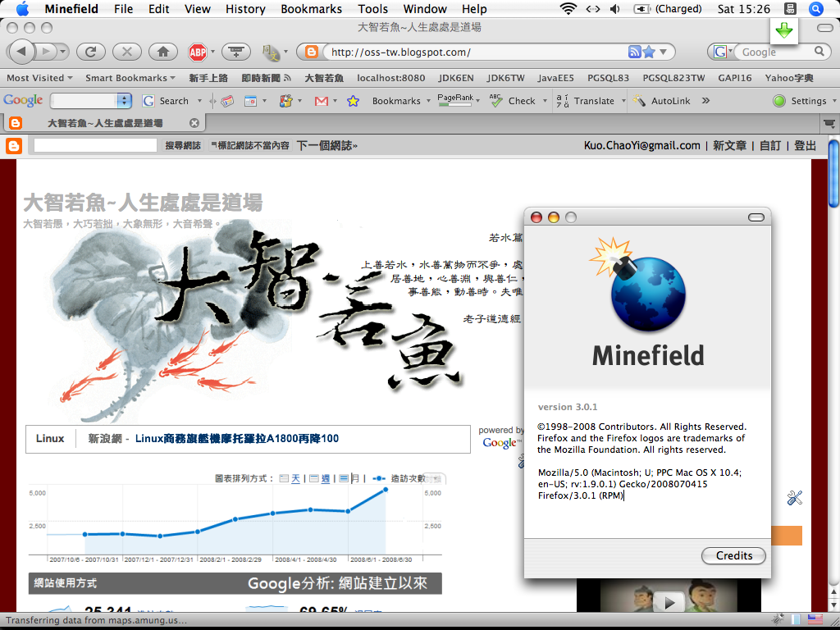This screenshot has width=840, height=630.
Task: Close the current browser tab
Action: tap(194, 123)
